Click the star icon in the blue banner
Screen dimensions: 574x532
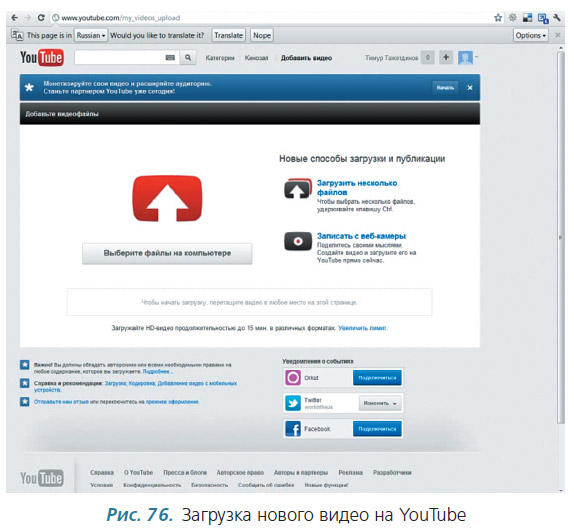[x=29, y=88]
